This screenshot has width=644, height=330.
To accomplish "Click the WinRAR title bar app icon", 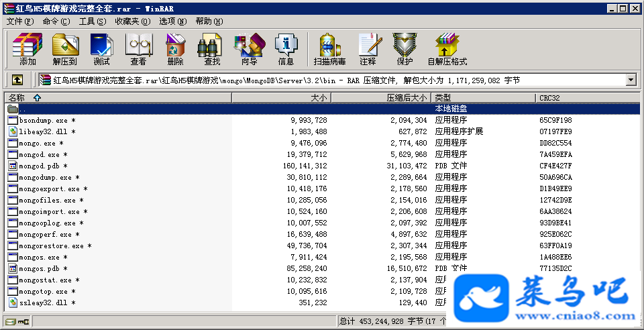I will (x=8, y=8).
